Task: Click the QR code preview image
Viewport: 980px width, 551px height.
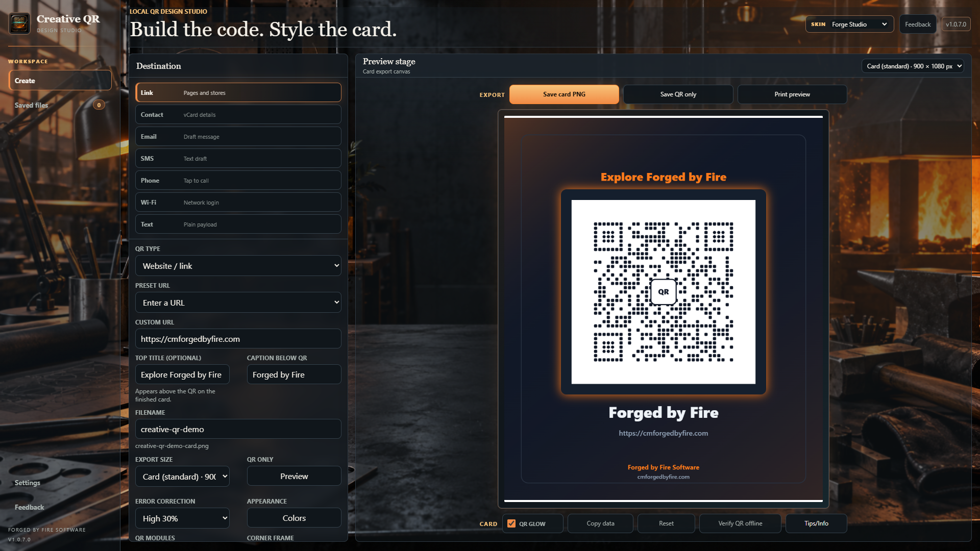Action: pyautogui.click(x=663, y=292)
